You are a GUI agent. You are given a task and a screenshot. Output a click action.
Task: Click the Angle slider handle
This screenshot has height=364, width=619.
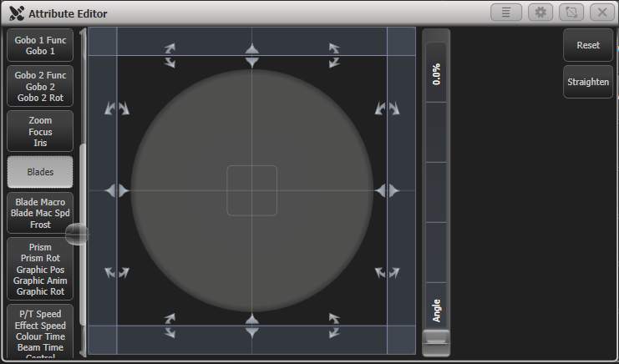point(436,338)
